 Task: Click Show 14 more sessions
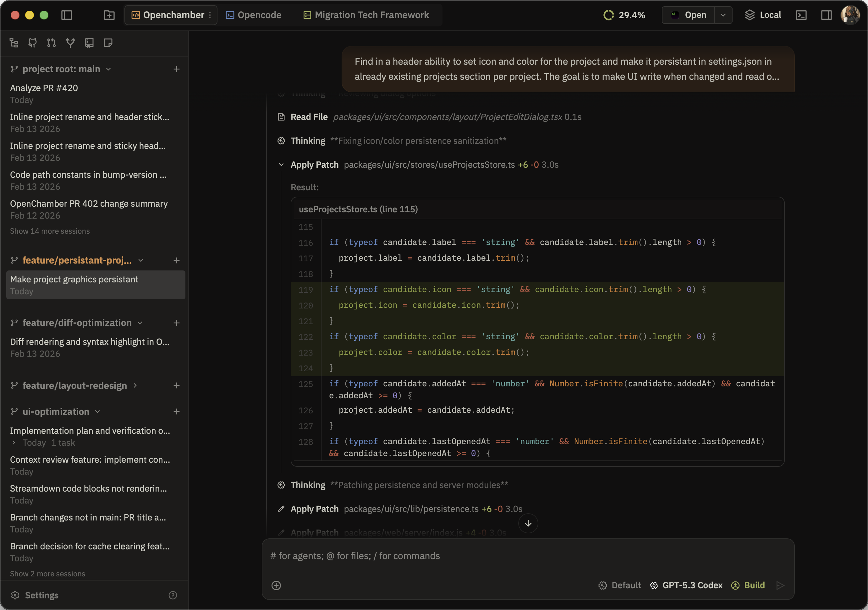(x=50, y=231)
